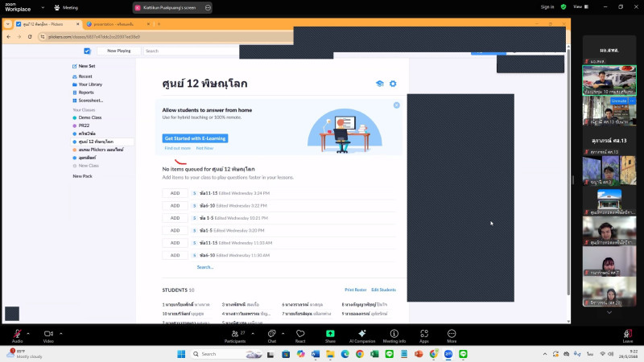
Task: Click Search... link below set list
Action: 205,267
